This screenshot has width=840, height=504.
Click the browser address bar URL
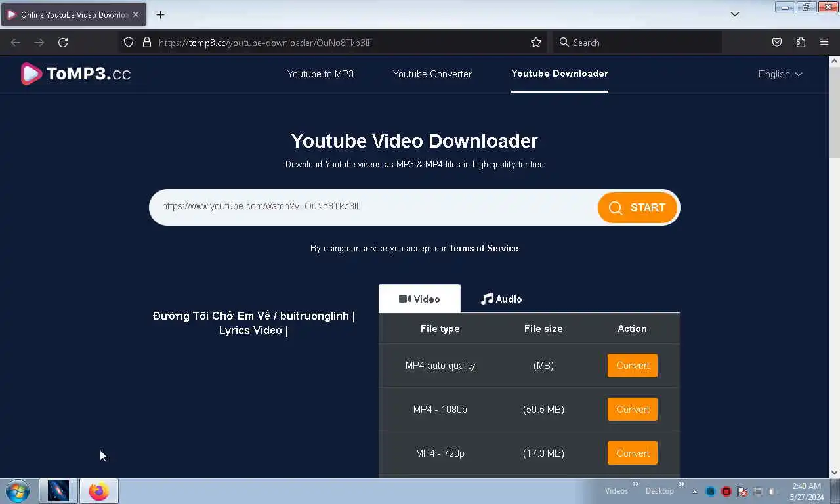[x=264, y=43]
